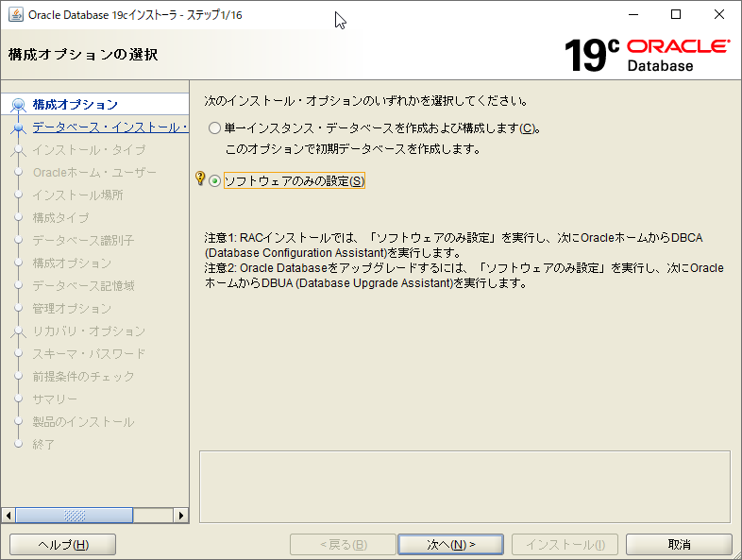
Task: Click the 構成タイプ step
Action: [x=60, y=218]
